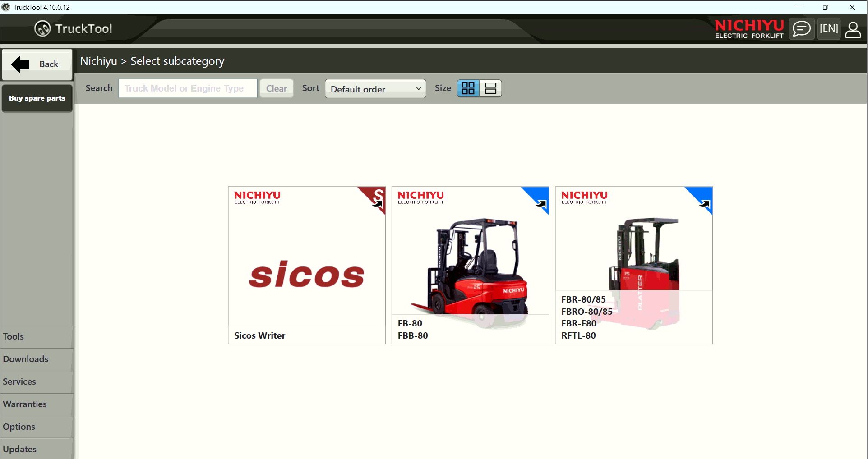
Task: Click the TruckTool logo icon
Action: (x=42, y=29)
